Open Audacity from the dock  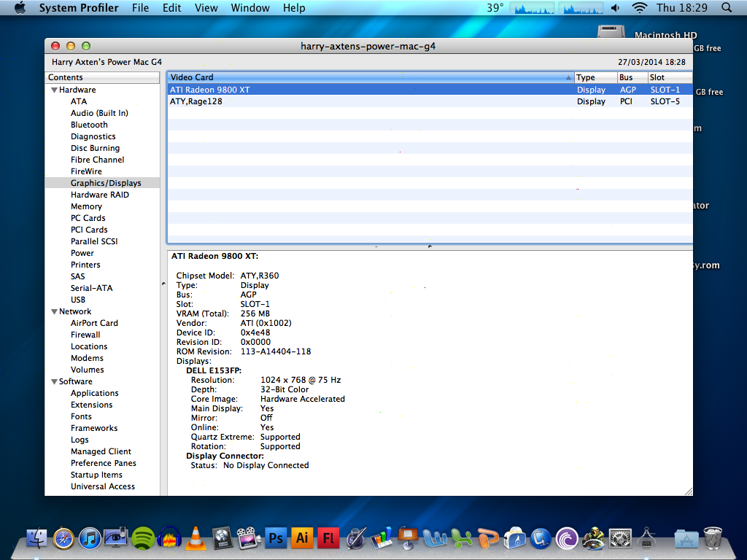pyautogui.click(x=169, y=539)
